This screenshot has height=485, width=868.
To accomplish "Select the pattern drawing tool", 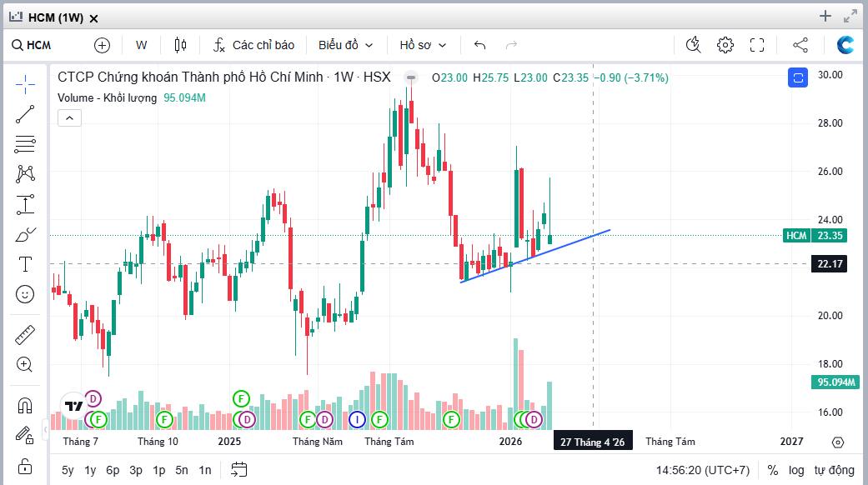I will click(x=25, y=174).
